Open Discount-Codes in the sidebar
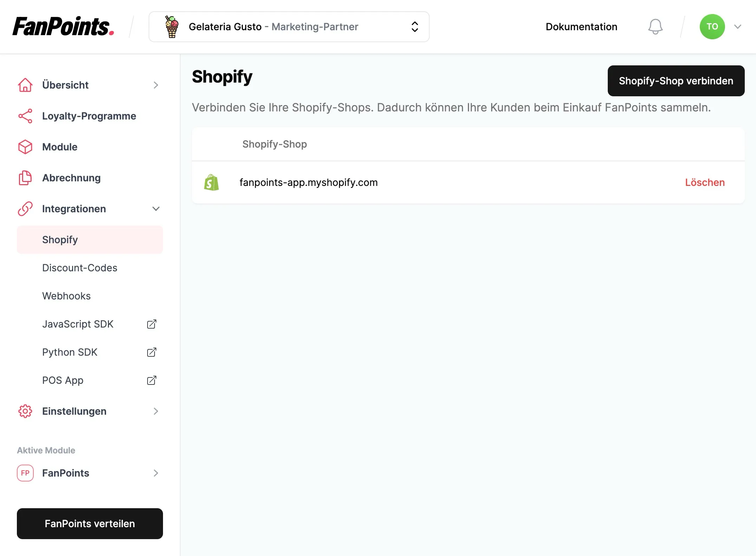 pyautogui.click(x=90, y=268)
